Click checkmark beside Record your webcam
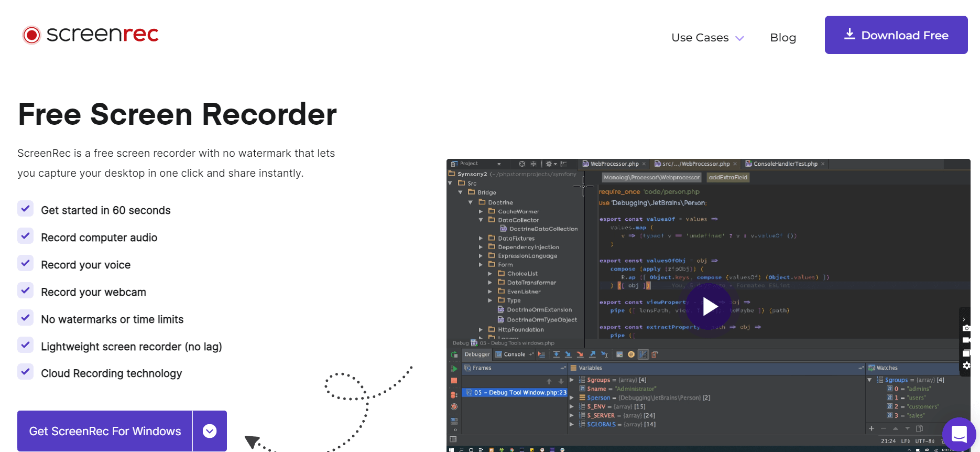 tap(25, 290)
